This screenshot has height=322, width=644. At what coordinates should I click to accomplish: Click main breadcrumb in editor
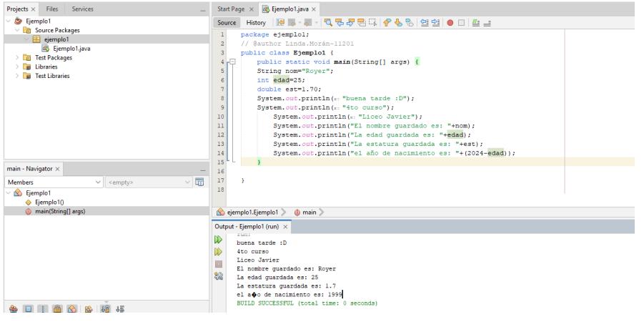(309, 213)
